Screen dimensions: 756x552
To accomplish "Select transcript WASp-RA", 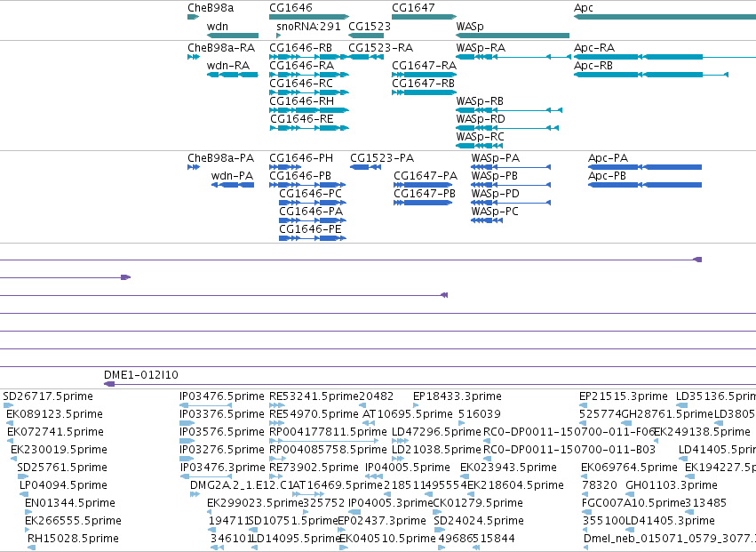I will [x=513, y=57].
